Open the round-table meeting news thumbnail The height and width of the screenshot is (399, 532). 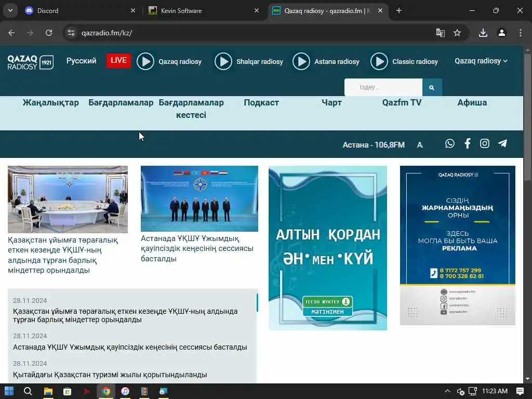point(68,199)
